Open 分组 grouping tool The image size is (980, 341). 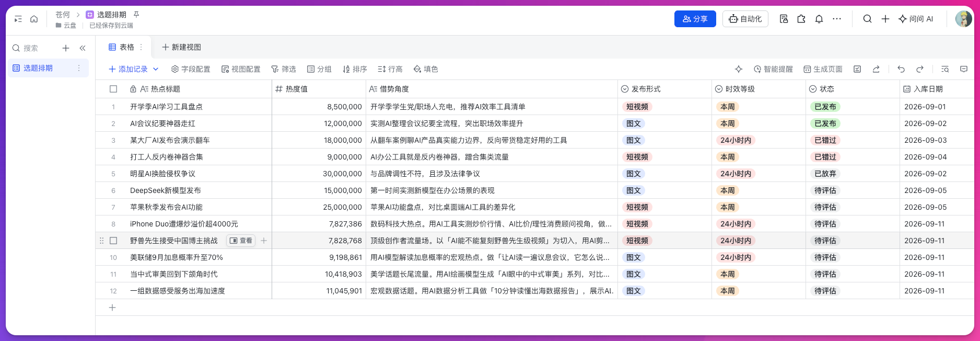tap(319, 69)
